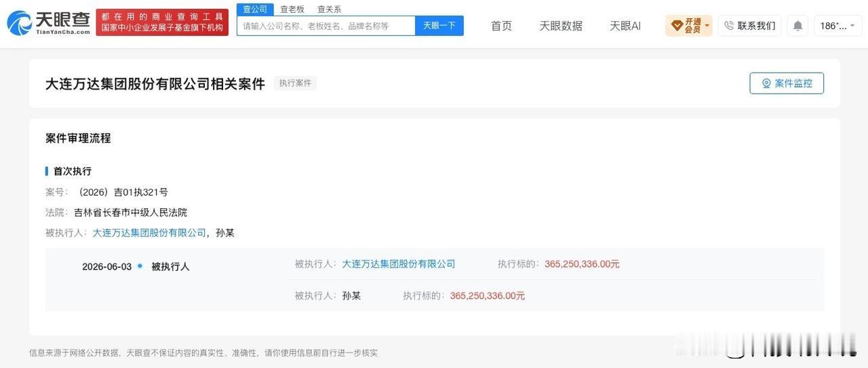
Task: Click the name 孙某 in the timeline row
Action: [x=351, y=296]
